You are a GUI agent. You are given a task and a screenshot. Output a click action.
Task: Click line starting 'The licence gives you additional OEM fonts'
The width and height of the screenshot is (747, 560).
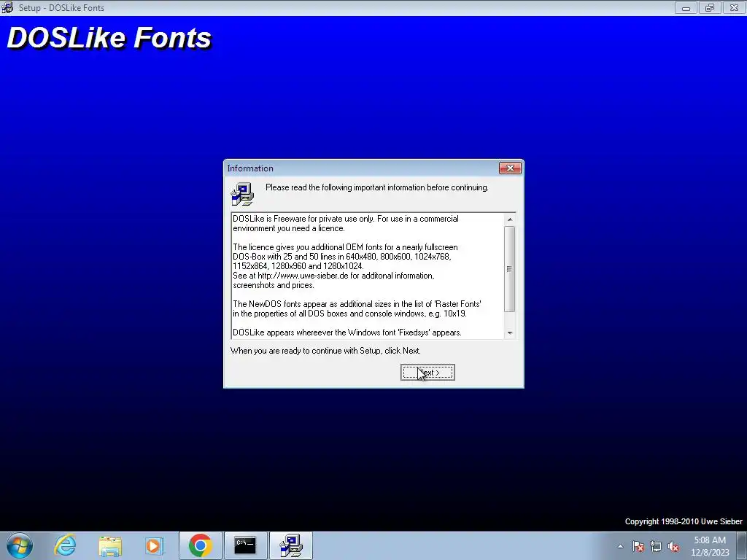click(345, 247)
